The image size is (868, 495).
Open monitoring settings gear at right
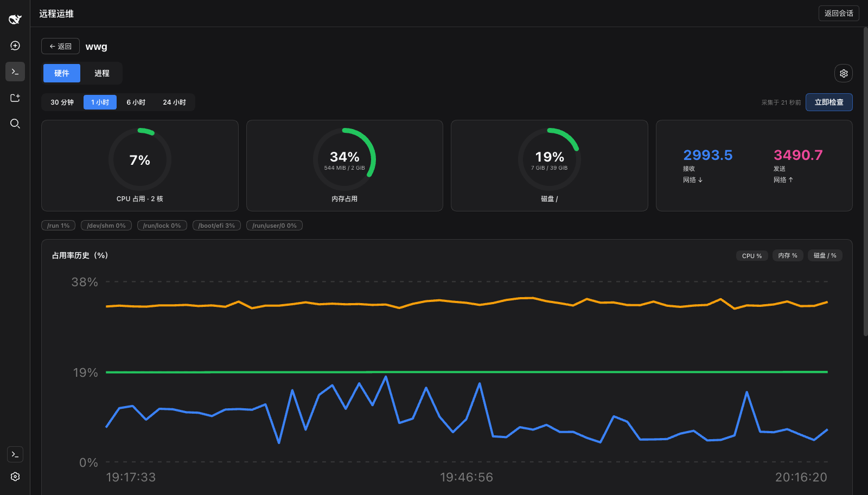(x=844, y=73)
